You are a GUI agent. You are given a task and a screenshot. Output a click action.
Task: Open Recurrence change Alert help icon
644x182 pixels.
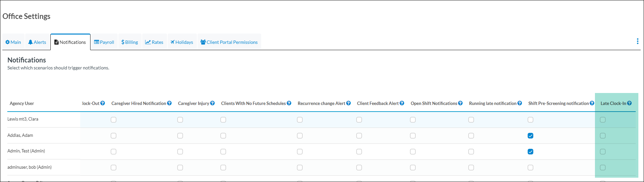(349, 103)
